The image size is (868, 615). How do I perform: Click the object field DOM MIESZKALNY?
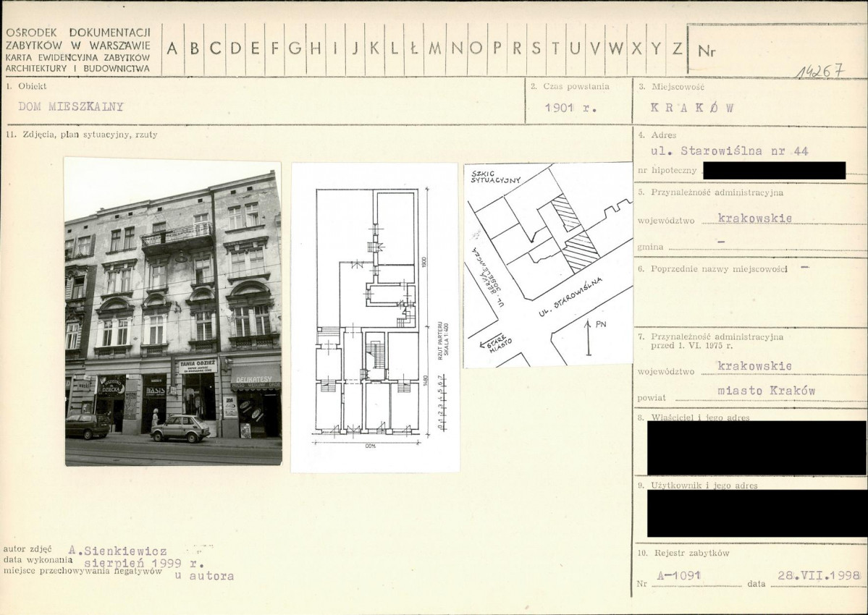coord(71,107)
